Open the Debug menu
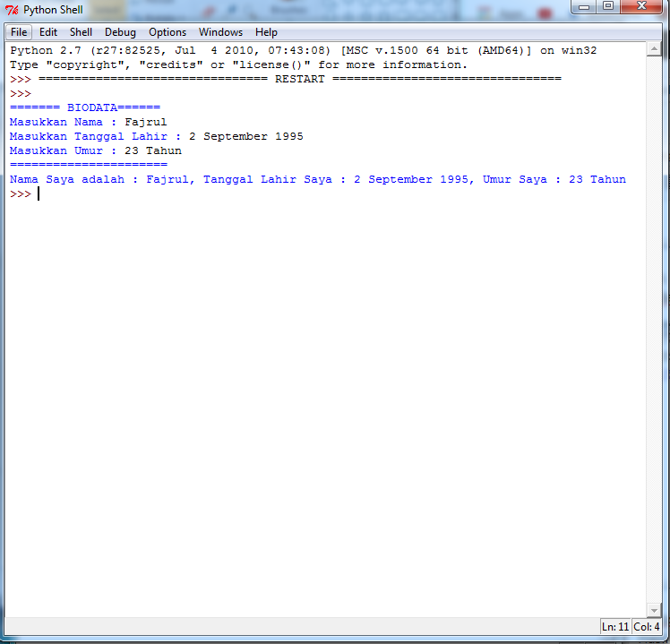The height and width of the screenshot is (644, 670). click(120, 32)
